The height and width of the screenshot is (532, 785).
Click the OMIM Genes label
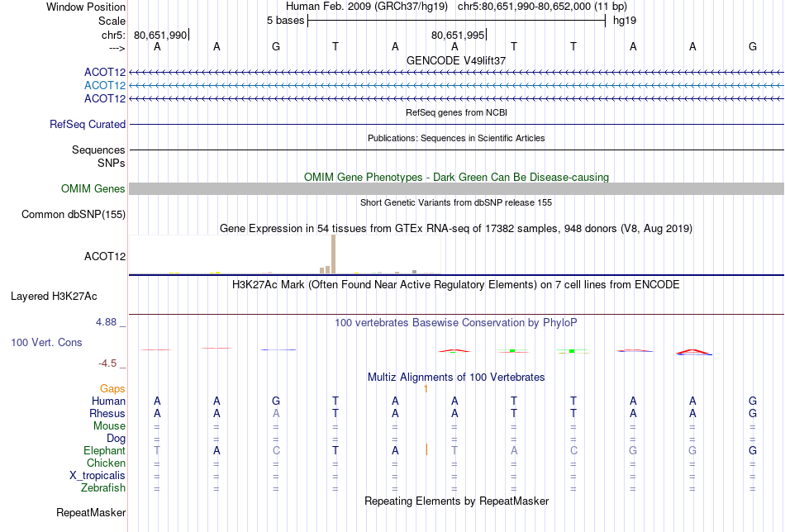point(93,188)
